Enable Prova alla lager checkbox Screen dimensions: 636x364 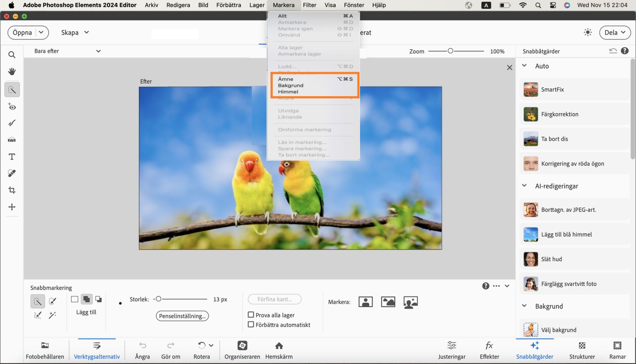[250, 315]
